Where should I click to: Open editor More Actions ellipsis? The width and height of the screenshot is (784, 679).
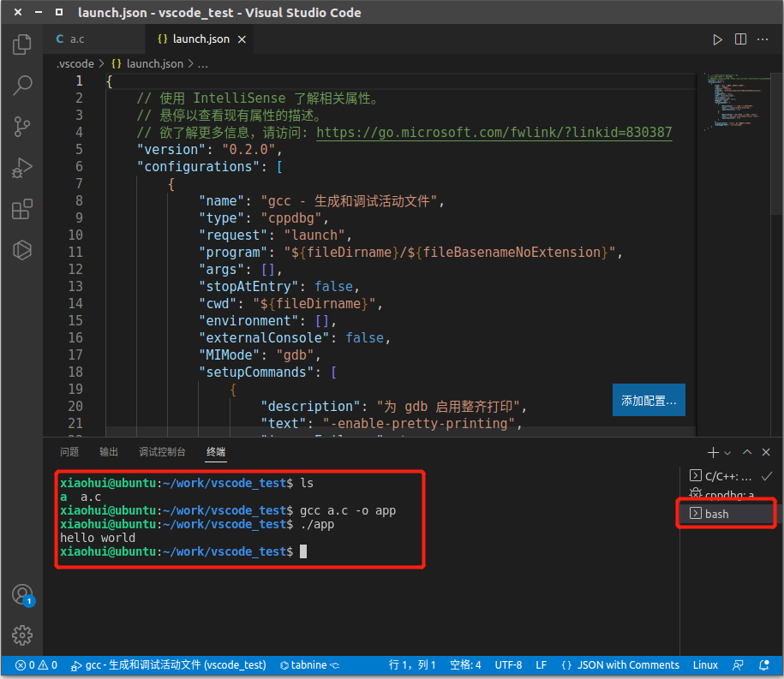click(x=763, y=39)
